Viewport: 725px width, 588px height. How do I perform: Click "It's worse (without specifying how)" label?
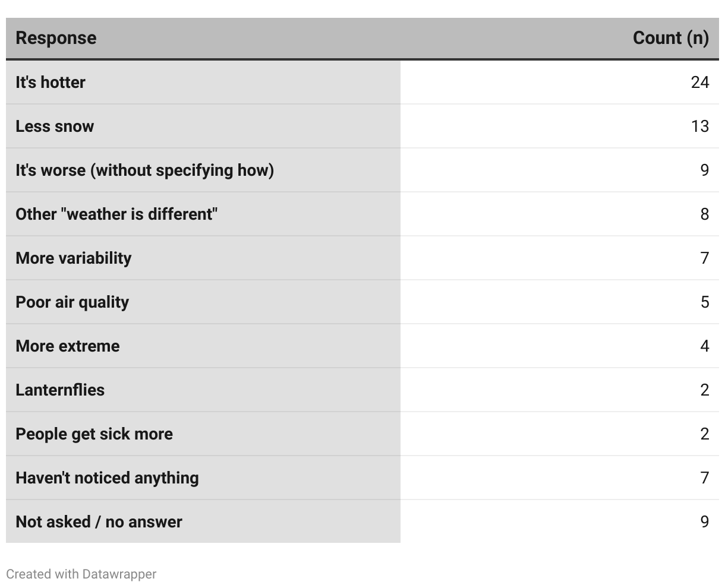[x=144, y=170]
